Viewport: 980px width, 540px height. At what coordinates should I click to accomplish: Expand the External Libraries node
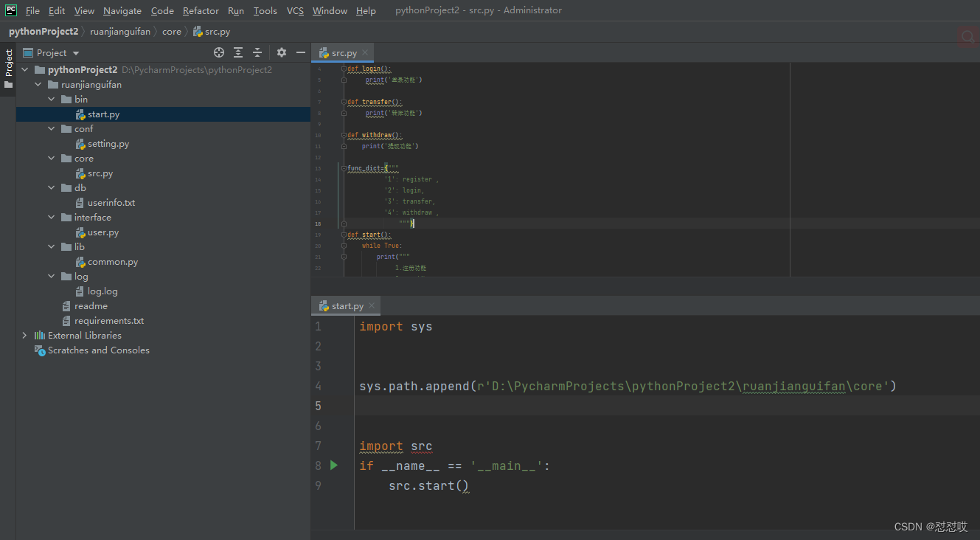click(x=25, y=336)
